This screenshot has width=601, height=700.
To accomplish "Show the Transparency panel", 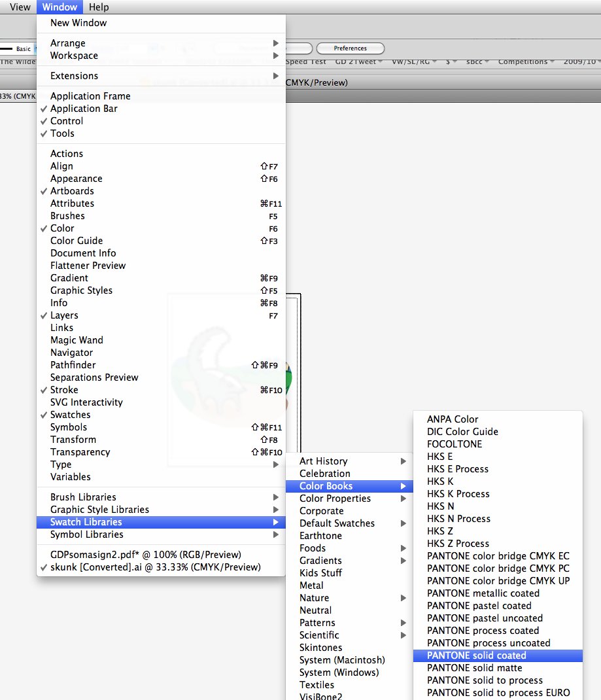I will pyautogui.click(x=161, y=452).
